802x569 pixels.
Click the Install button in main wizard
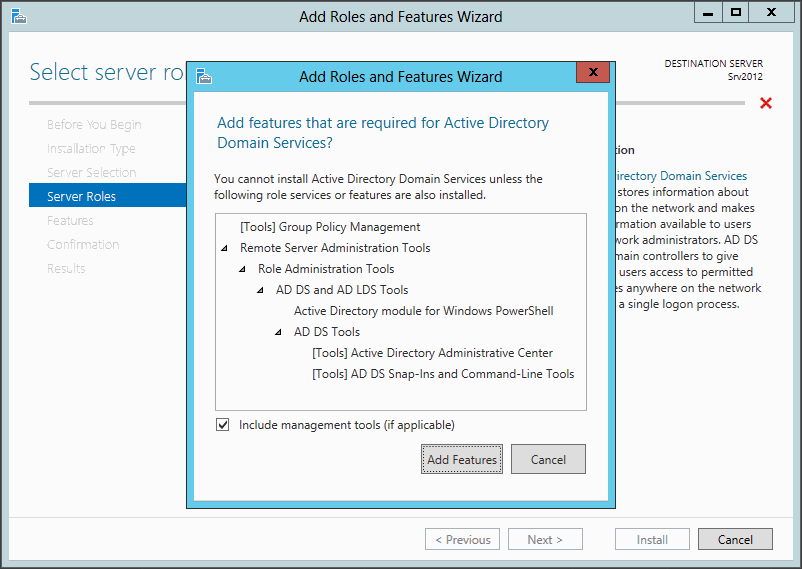pyautogui.click(x=652, y=539)
